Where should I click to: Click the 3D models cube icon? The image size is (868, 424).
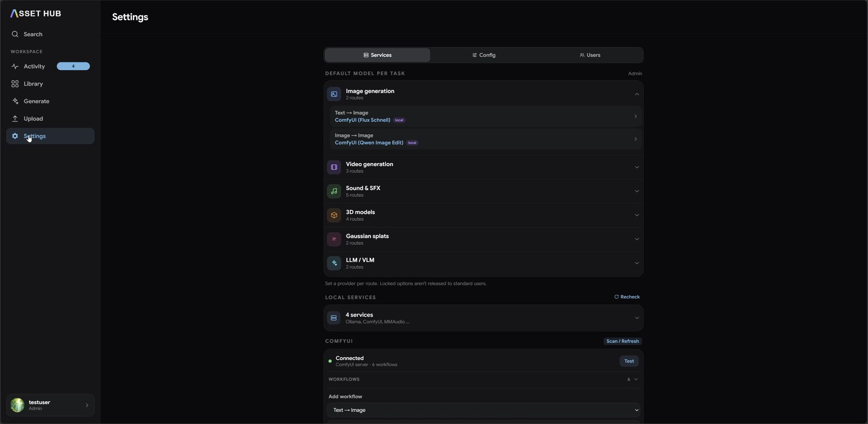334,215
